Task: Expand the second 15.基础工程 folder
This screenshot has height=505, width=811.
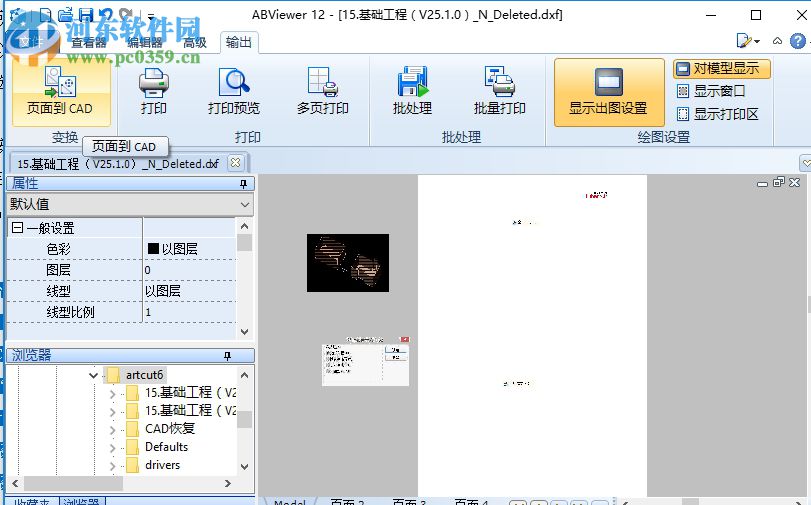Action: [x=112, y=412]
